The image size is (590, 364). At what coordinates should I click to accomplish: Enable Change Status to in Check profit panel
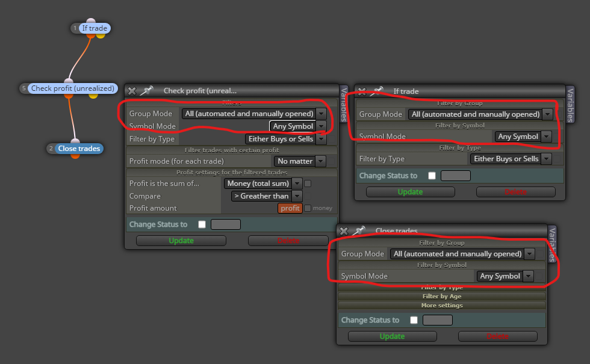click(x=202, y=224)
